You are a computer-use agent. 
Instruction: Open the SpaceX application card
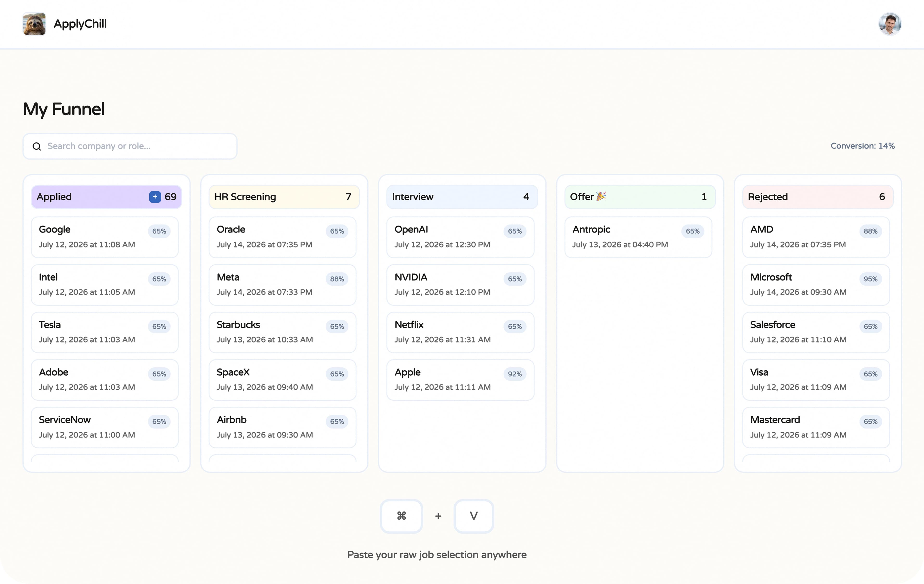tap(282, 380)
